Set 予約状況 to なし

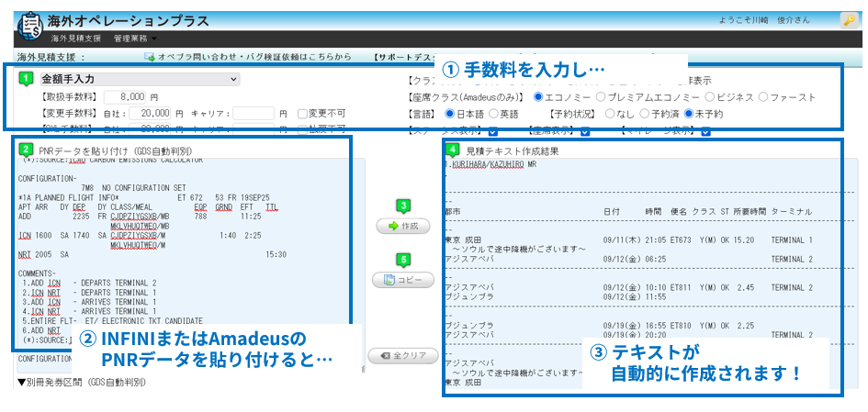[x=610, y=115]
